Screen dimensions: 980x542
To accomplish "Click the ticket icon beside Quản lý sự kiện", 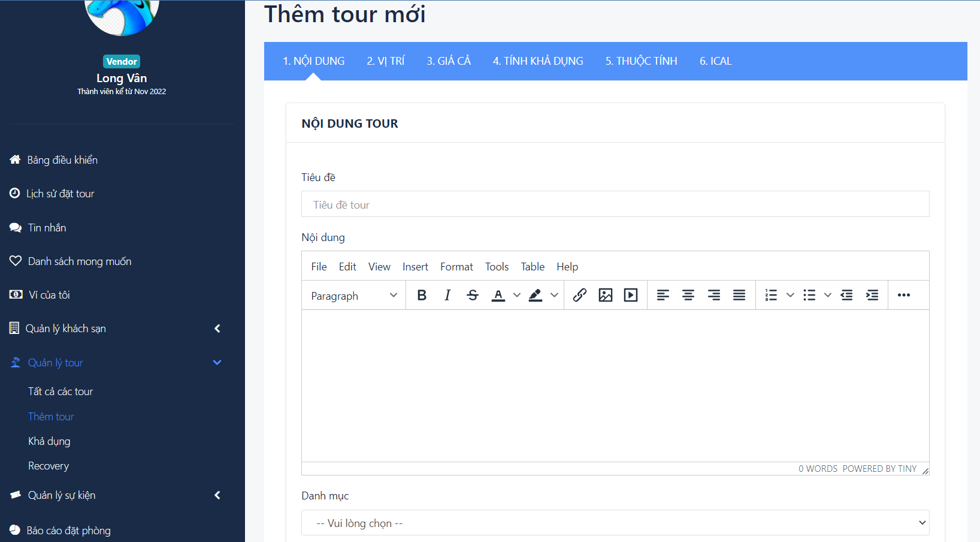I will pos(16,495).
